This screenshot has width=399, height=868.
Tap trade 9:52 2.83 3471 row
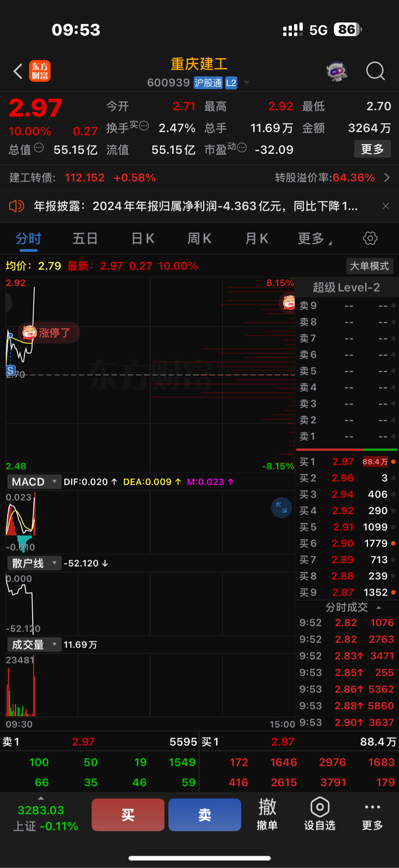347,656
